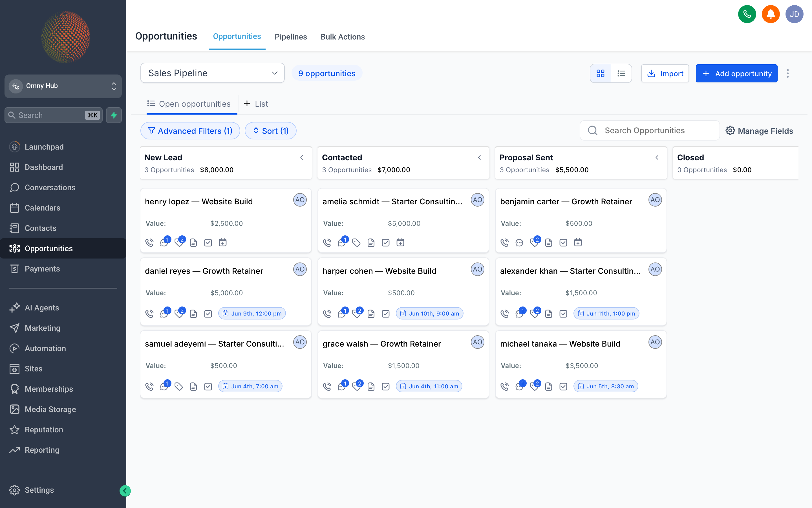
Task: Open Manage Fields settings
Action: click(x=759, y=131)
